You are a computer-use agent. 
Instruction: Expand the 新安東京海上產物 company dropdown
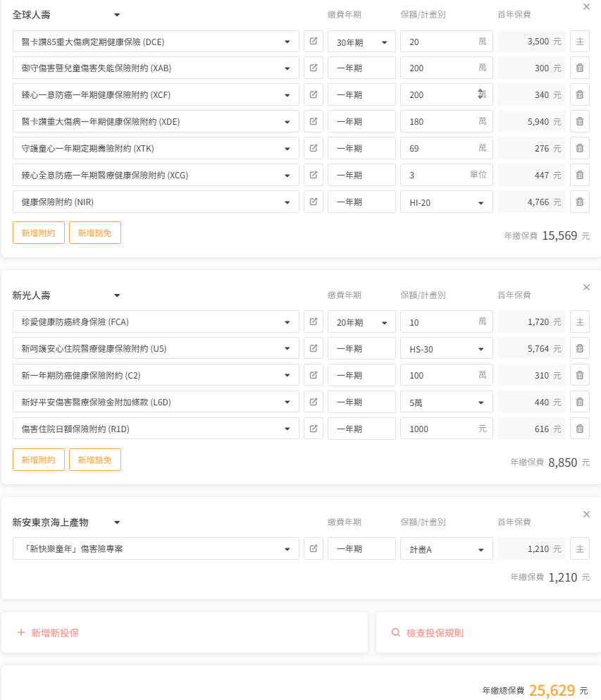(117, 522)
